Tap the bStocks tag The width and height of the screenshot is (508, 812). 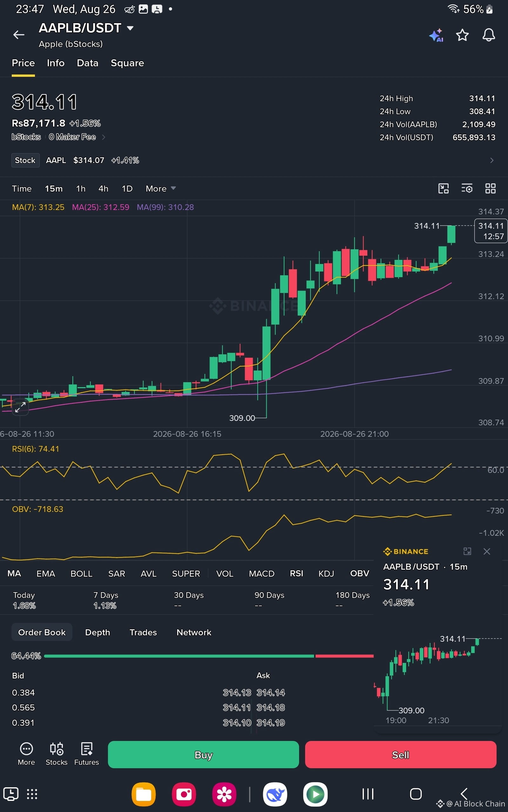click(x=26, y=137)
